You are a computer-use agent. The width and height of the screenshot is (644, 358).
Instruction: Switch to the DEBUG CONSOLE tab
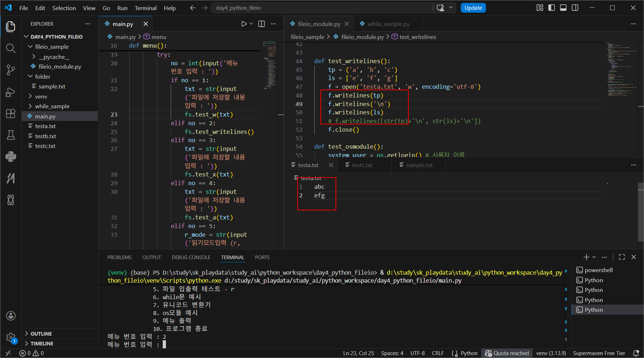[x=191, y=257]
